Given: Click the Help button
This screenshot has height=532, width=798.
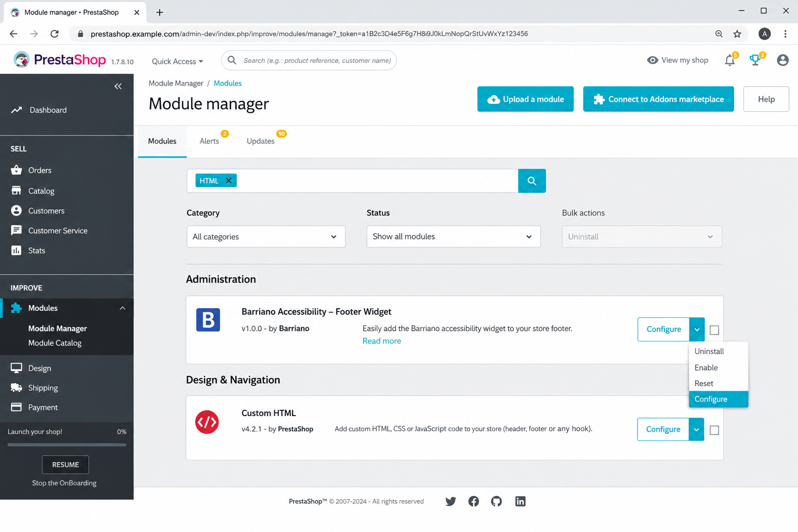Looking at the screenshot, I should (766, 99).
